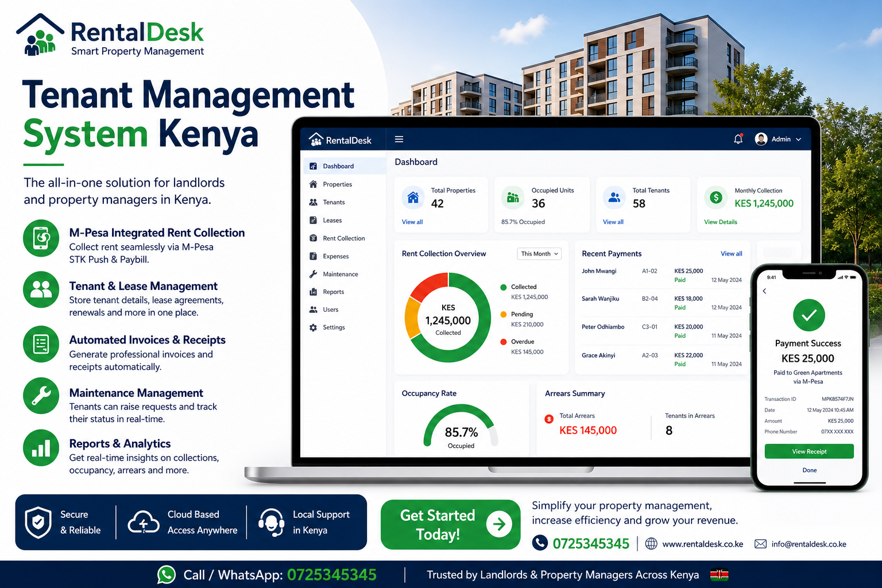Click the Reports chart sidebar icon
Image resolution: width=882 pixels, height=588 pixels.
pyautogui.click(x=313, y=292)
